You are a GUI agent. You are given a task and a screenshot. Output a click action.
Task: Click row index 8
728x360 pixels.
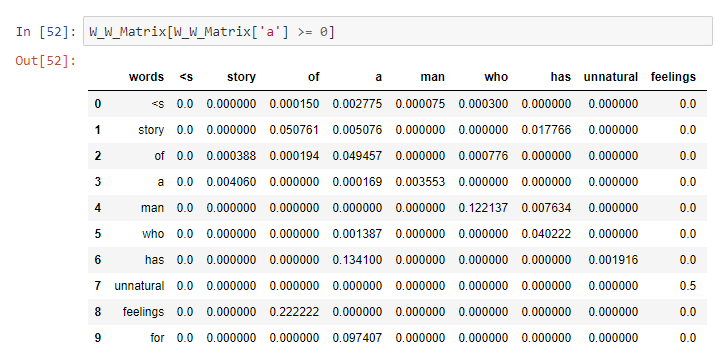click(98, 312)
